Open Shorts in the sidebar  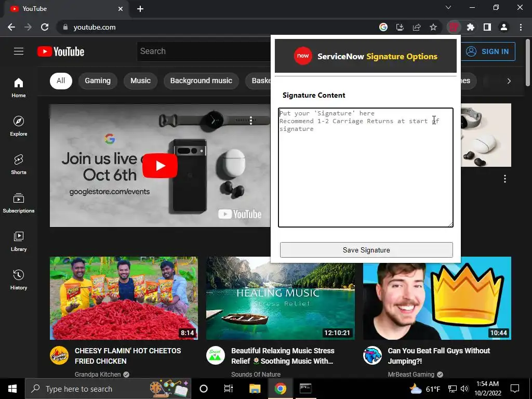[x=19, y=165]
